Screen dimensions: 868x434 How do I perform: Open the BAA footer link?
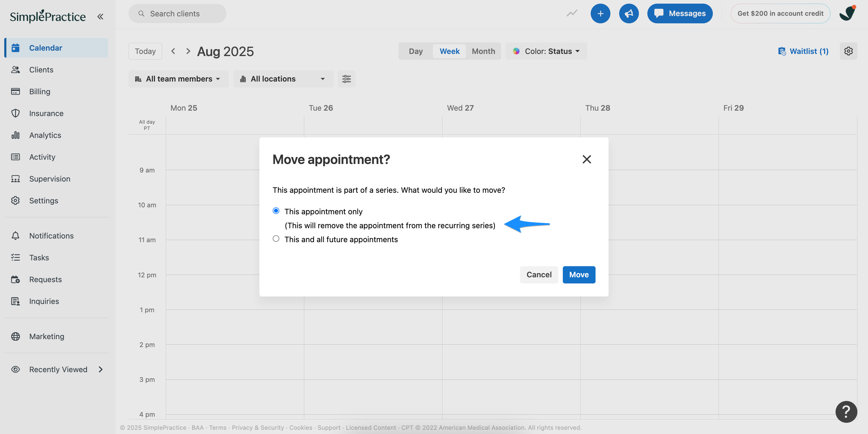pos(198,428)
